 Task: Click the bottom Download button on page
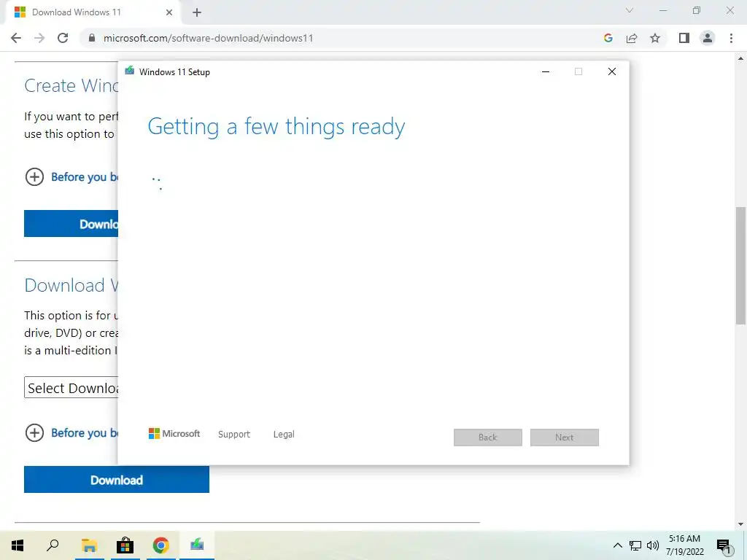pos(117,480)
